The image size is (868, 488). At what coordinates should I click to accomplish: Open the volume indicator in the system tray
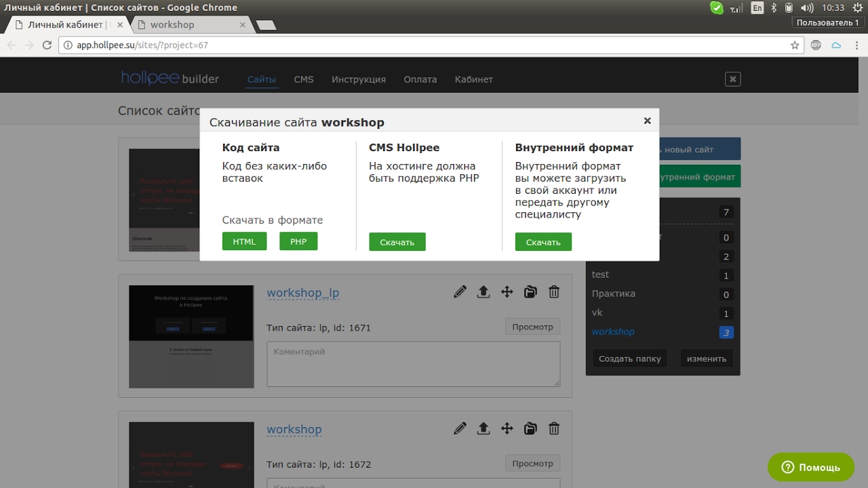[807, 8]
